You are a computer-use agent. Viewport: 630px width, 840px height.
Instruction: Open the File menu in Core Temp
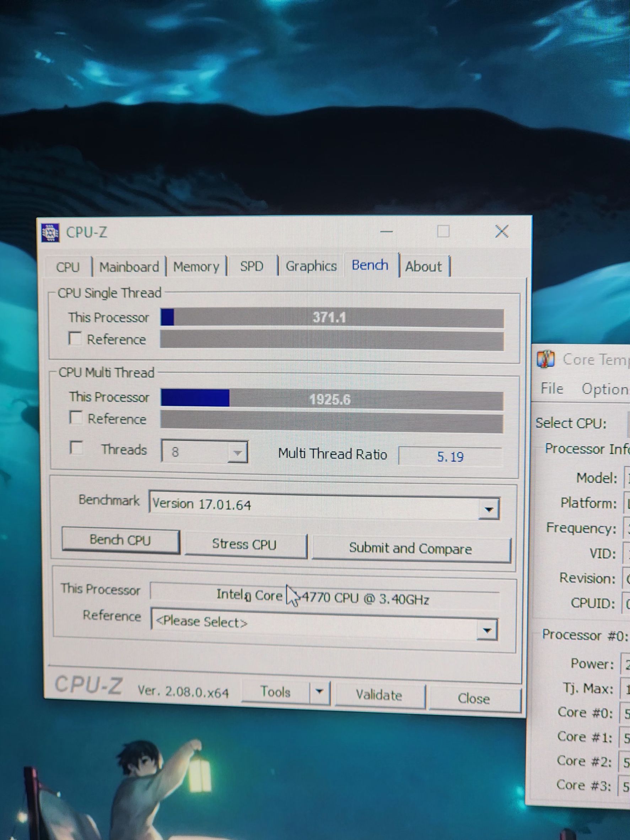click(552, 388)
